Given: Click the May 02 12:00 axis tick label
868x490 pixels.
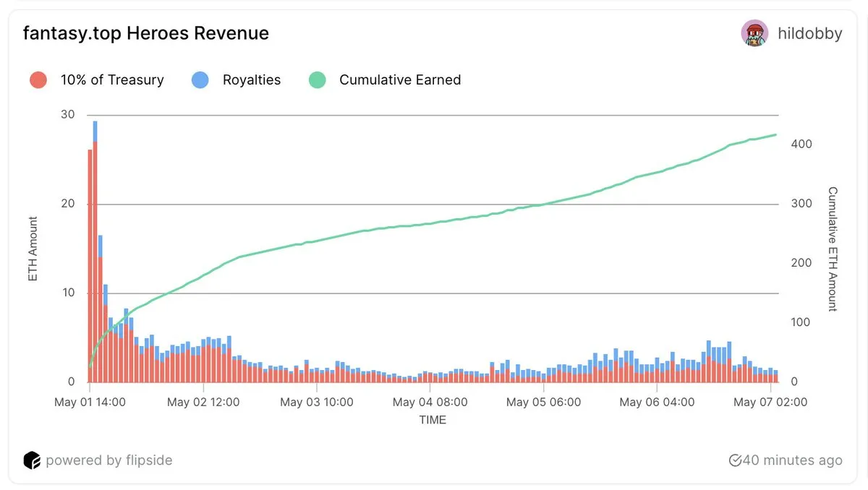Looking at the screenshot, I should (x=203, y=403).
